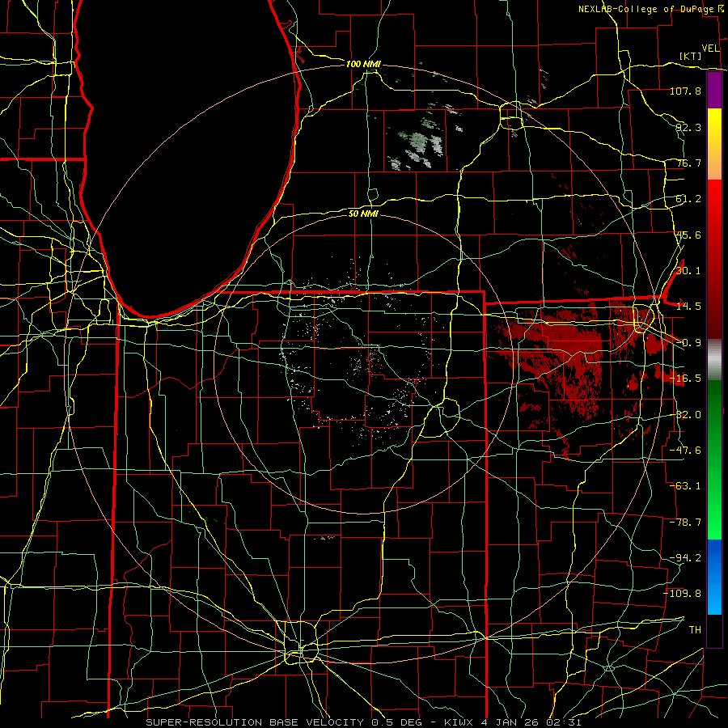Click the VEL legend title
The height and width of the screenshot is (728, 728).
click(x=710, y=49)
